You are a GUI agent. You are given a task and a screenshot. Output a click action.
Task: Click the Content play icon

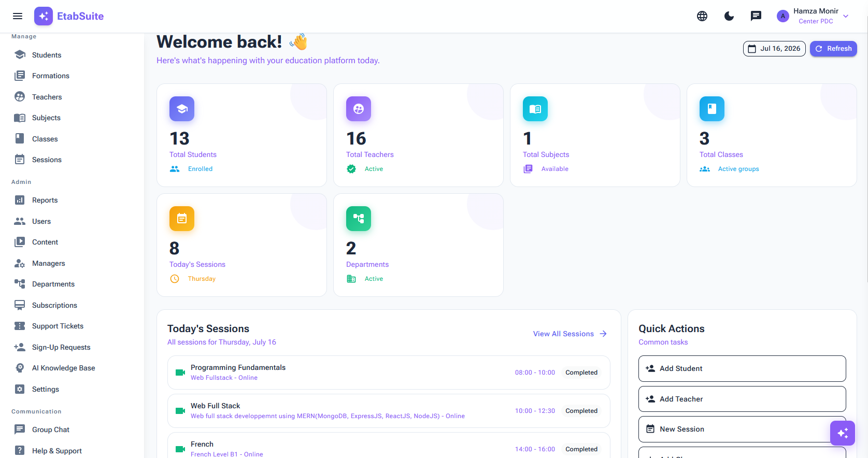pos(20,242)
